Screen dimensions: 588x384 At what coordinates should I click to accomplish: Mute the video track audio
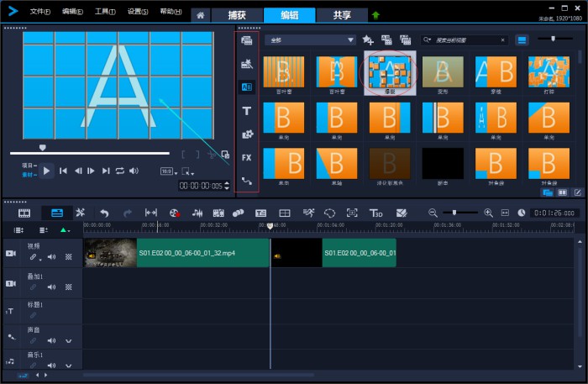point(51,257)
